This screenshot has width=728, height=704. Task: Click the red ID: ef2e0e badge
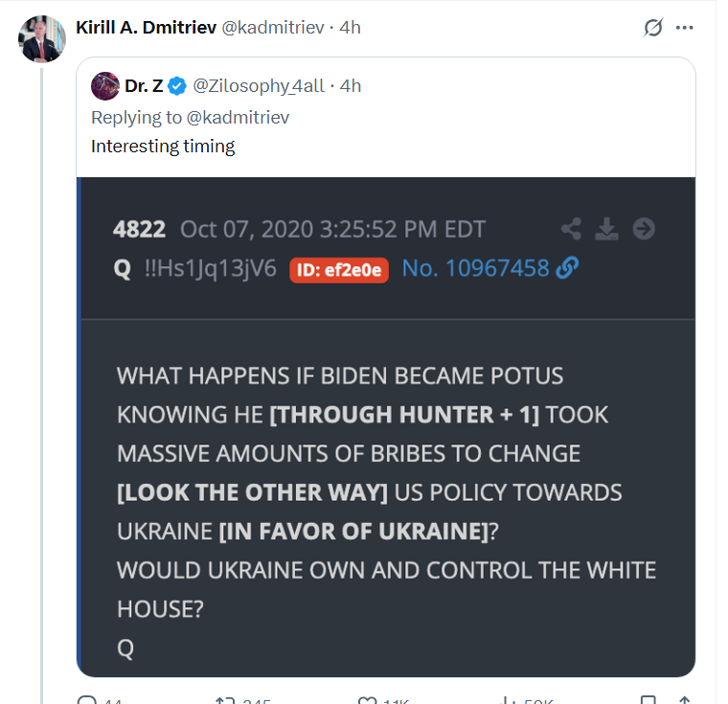point(338,270)
